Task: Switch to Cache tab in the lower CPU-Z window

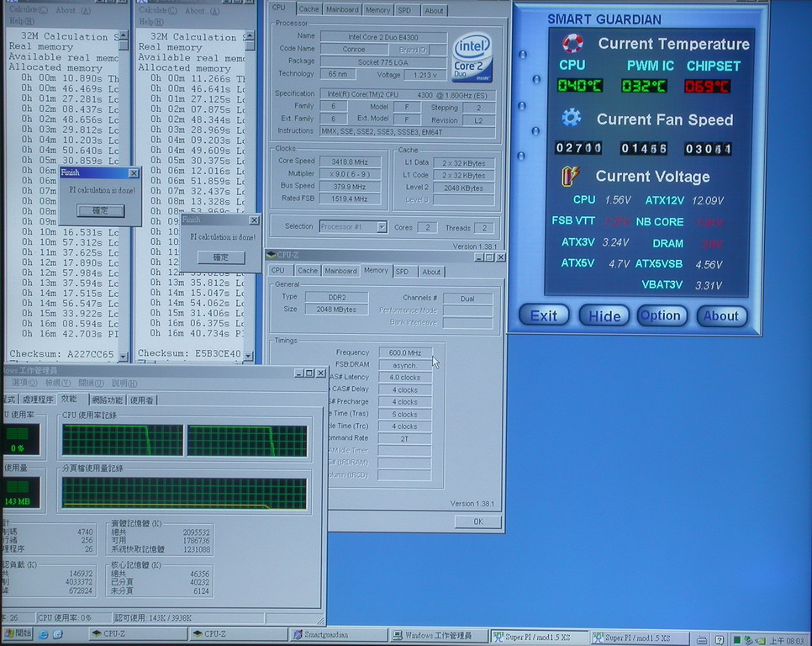Action: pos(308,270)
